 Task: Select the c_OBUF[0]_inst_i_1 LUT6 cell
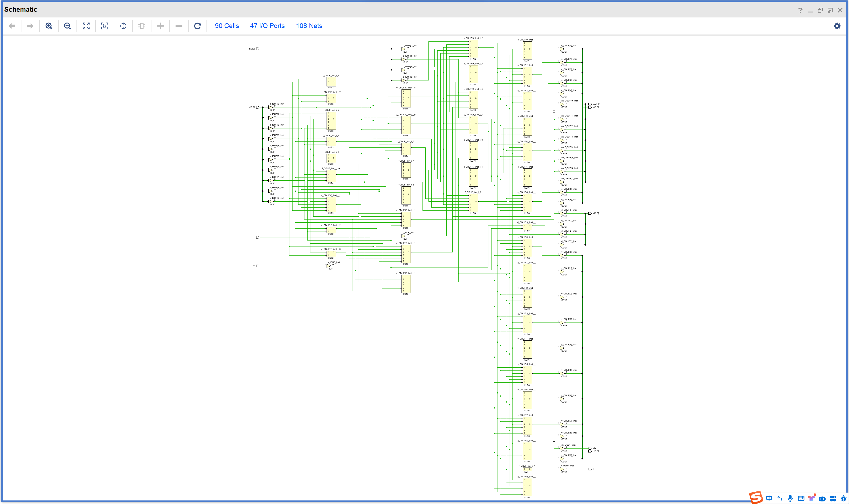pos(527,50)
